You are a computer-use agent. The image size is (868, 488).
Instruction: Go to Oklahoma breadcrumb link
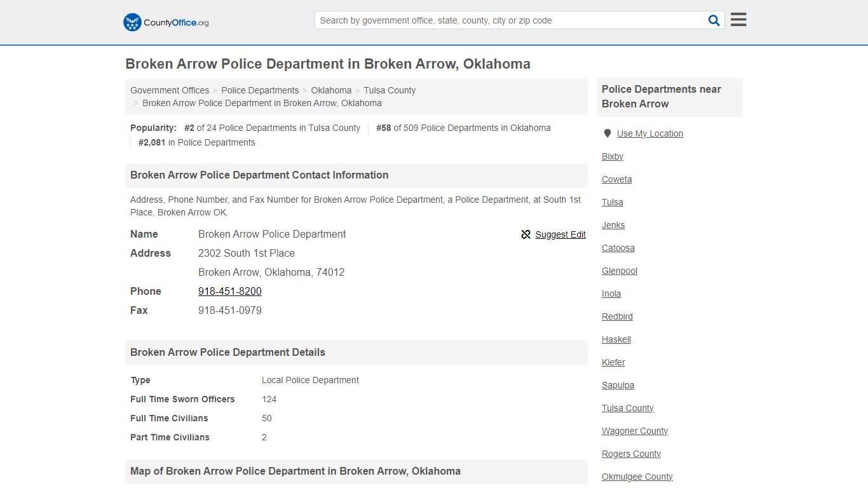331,90
